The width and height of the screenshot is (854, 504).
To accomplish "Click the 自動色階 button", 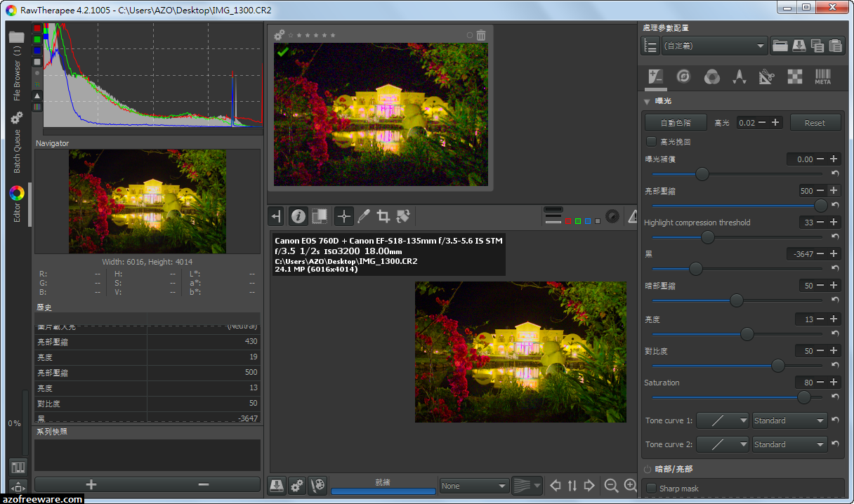I will (676, 123).
